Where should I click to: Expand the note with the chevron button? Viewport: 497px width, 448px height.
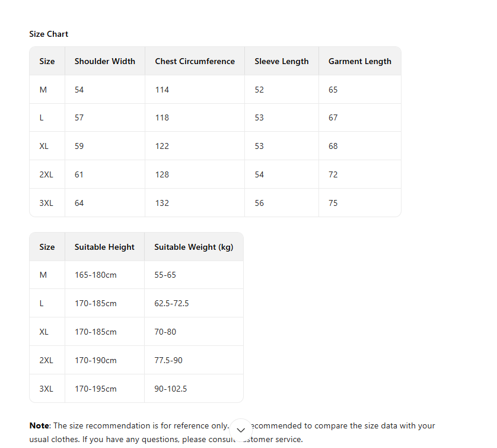pos(241,430)
